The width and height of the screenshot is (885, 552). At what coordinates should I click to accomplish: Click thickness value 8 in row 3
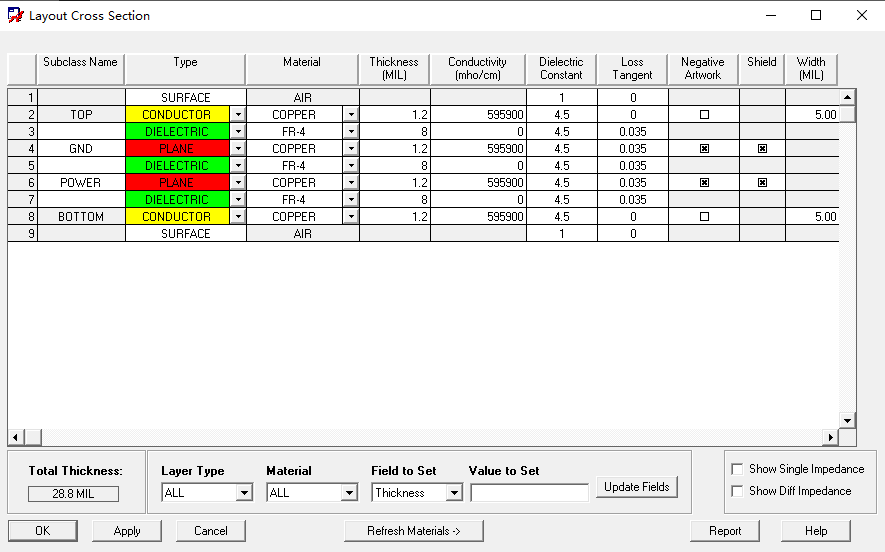coord(395,132)
